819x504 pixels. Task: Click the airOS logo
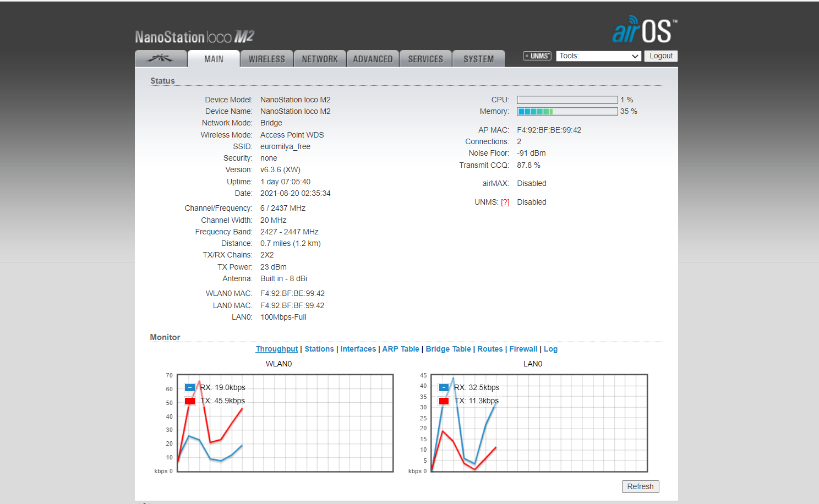coord(644,30)
